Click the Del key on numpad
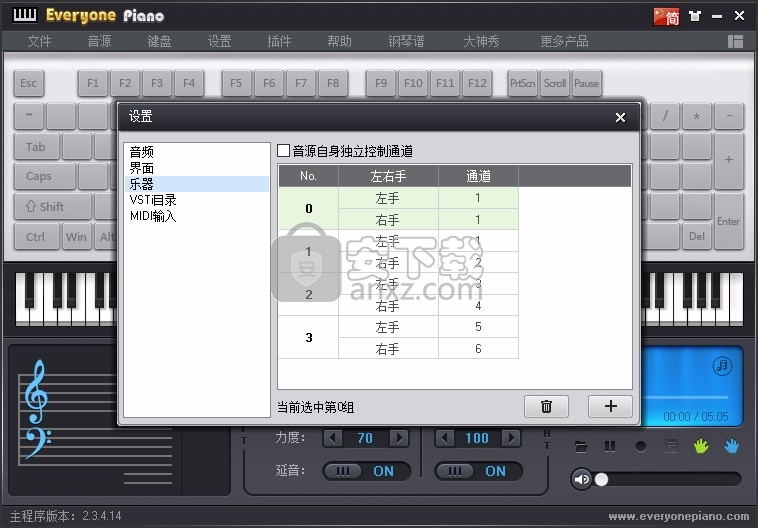The width and height of the screenshot is (758, 528). coord(697,237)
